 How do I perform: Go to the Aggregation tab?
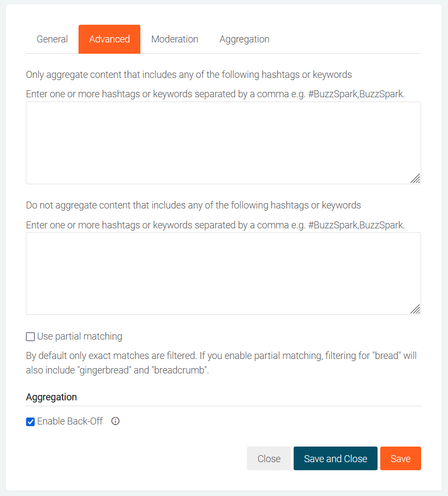244,39
